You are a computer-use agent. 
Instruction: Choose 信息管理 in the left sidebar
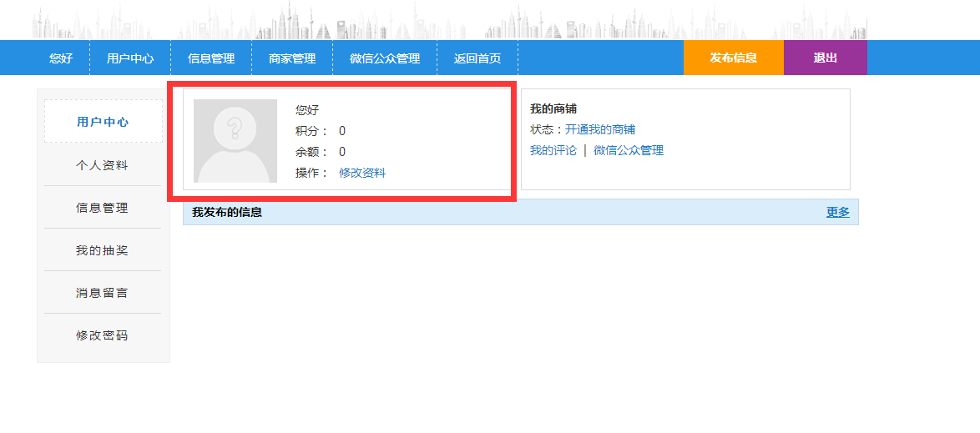pyautogui.click(x=103, y=208)
